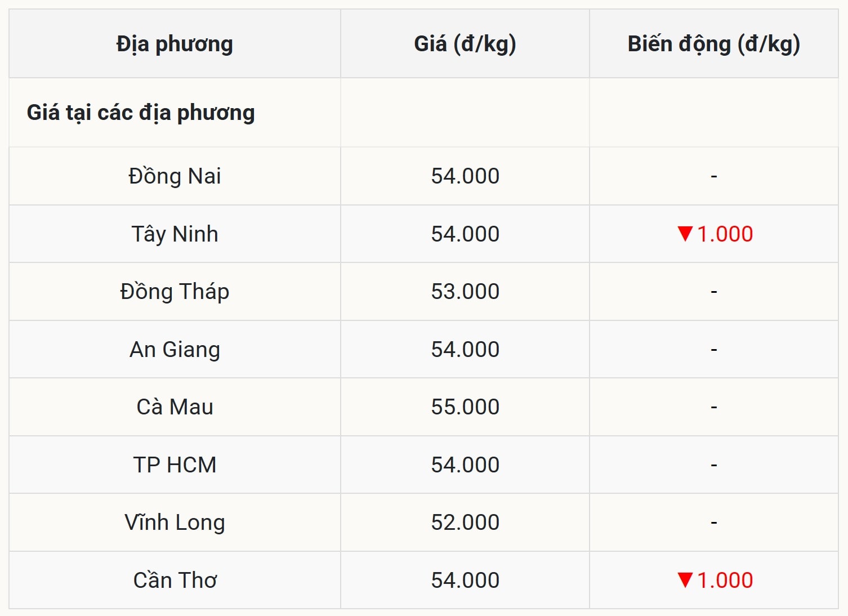Click the Biến động (đ/kg) header

tap(713, 44)
